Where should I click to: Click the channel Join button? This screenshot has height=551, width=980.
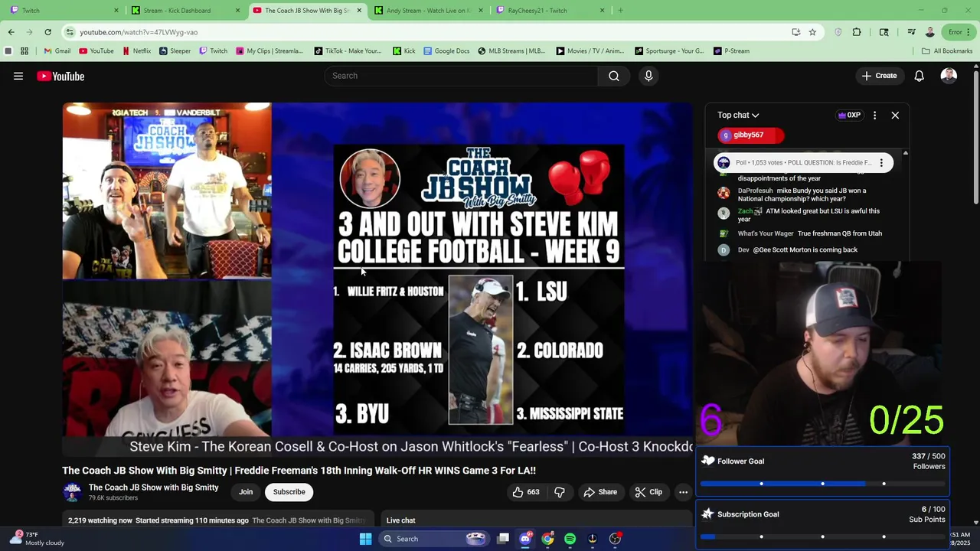[246, 492]
